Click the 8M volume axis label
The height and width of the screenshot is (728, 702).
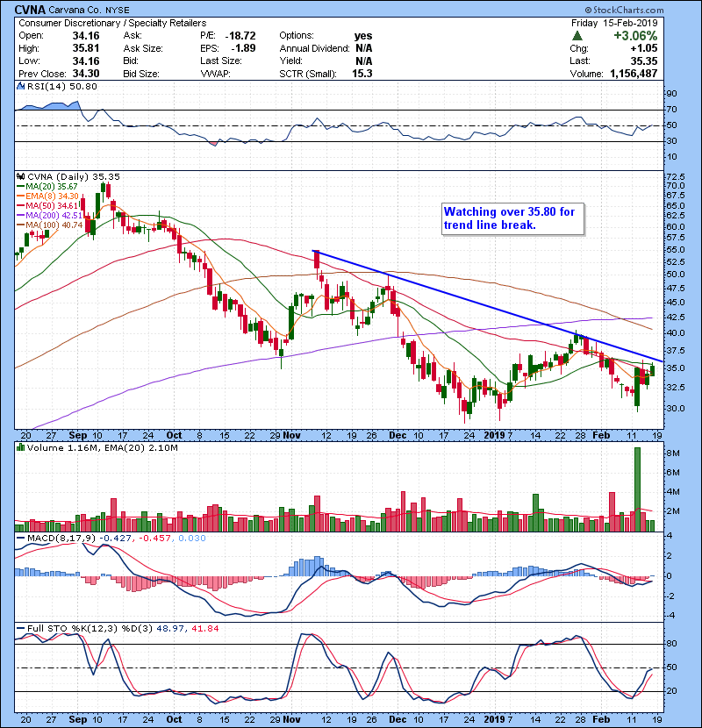pyautogui.click(x=673, y=453)
